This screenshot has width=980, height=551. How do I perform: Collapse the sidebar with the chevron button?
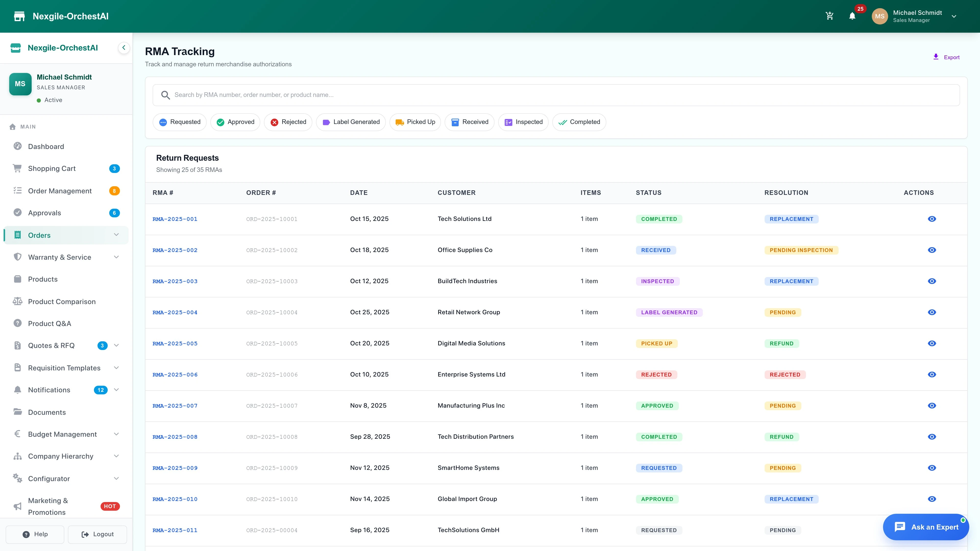(124, 47)
